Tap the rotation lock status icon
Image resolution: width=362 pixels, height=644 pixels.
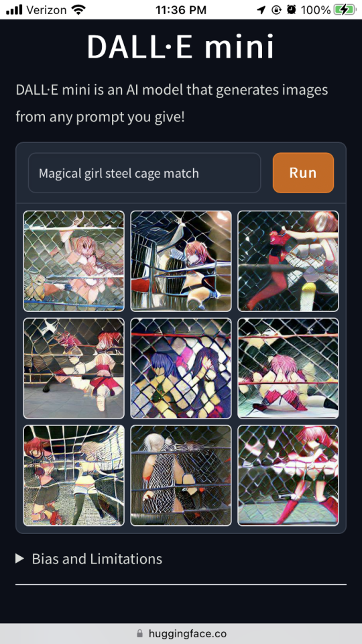(x=276, y=10)
